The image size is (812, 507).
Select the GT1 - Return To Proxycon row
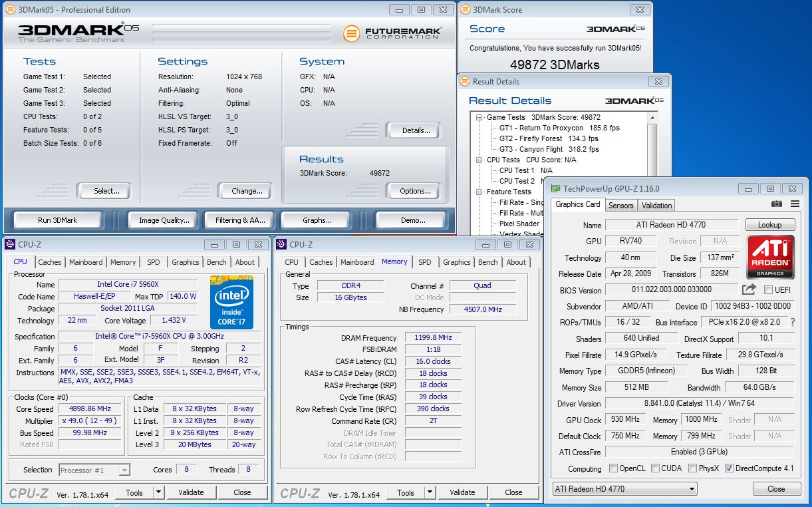pyautogui.click(x=559, y=128)
